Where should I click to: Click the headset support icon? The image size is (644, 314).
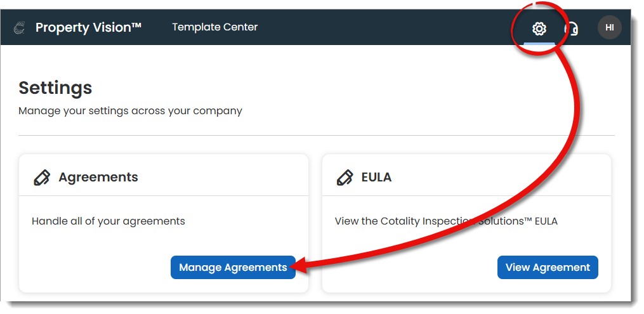tap(572, 29)
